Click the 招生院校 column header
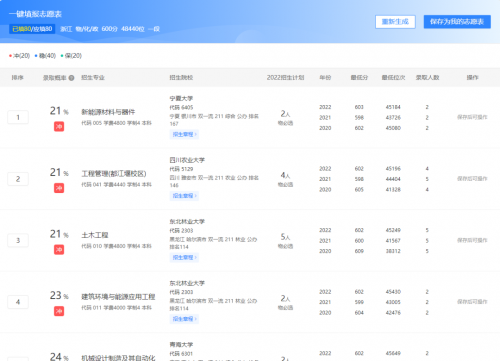500x361 pixels. pos(181,78)
